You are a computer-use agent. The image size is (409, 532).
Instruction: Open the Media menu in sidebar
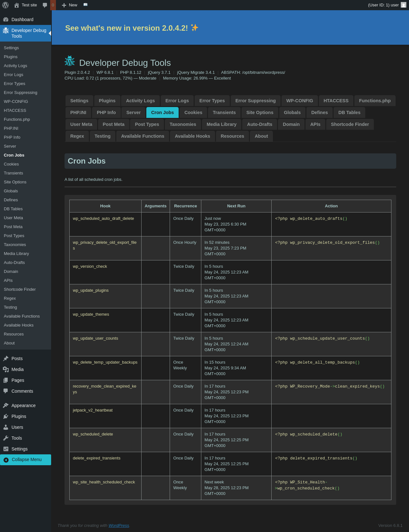(x=17, y=369)
